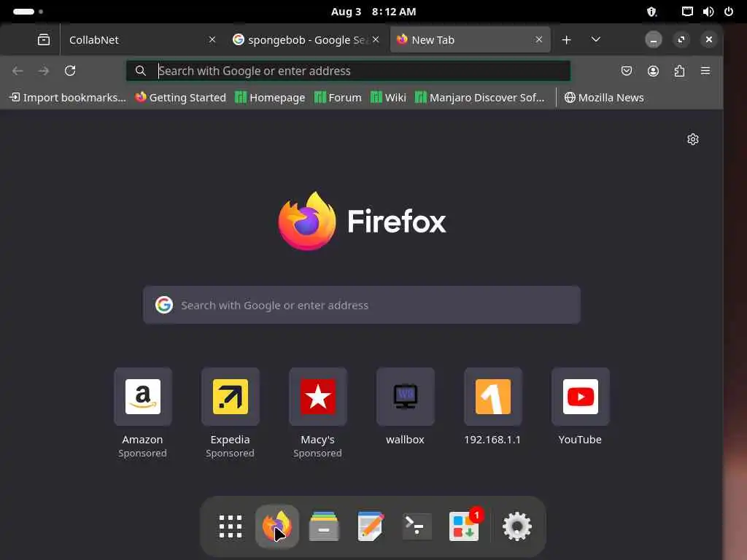Open the Homepage bookmark

pos(270,98)
